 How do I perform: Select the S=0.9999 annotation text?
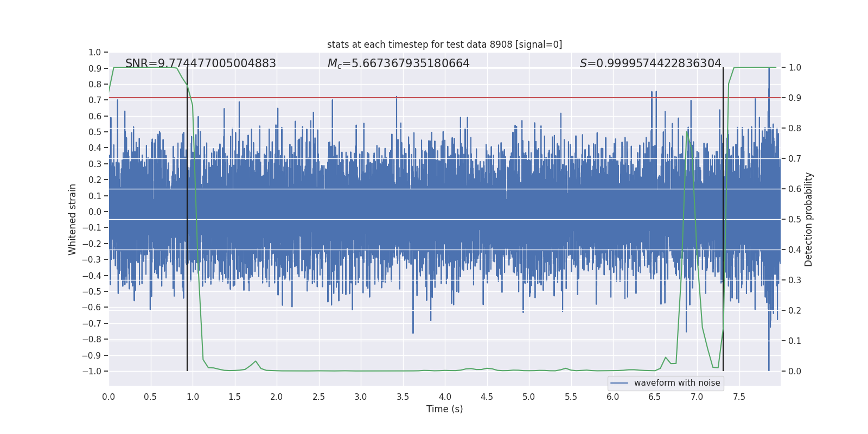(x=650, y=63)
